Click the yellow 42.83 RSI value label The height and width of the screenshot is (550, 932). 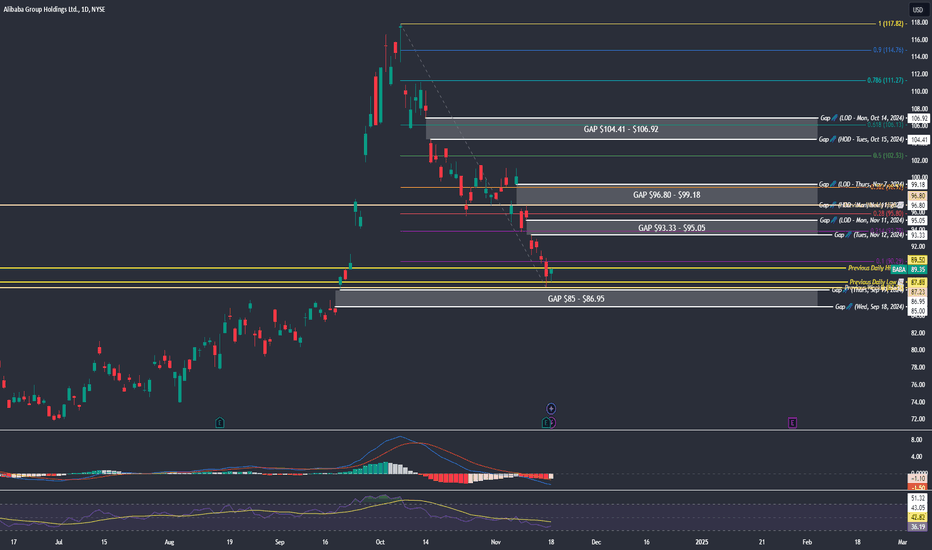[919, 517]
